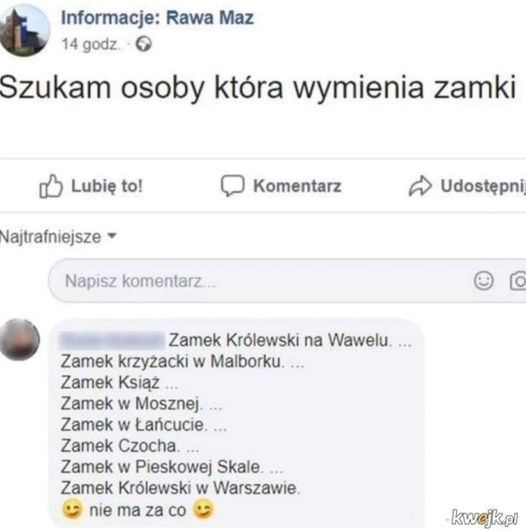Click the thumbs-up Like icon
Viewport: 526px width, 531px height.
pos(51,186)
